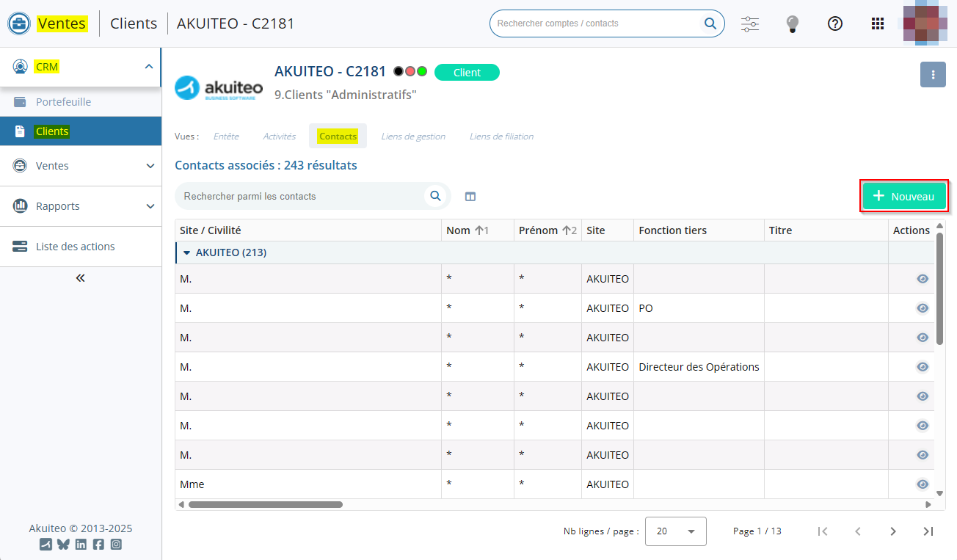Go to the next page of results
Screen dimensions: 957x560
(x=893, y=531)
